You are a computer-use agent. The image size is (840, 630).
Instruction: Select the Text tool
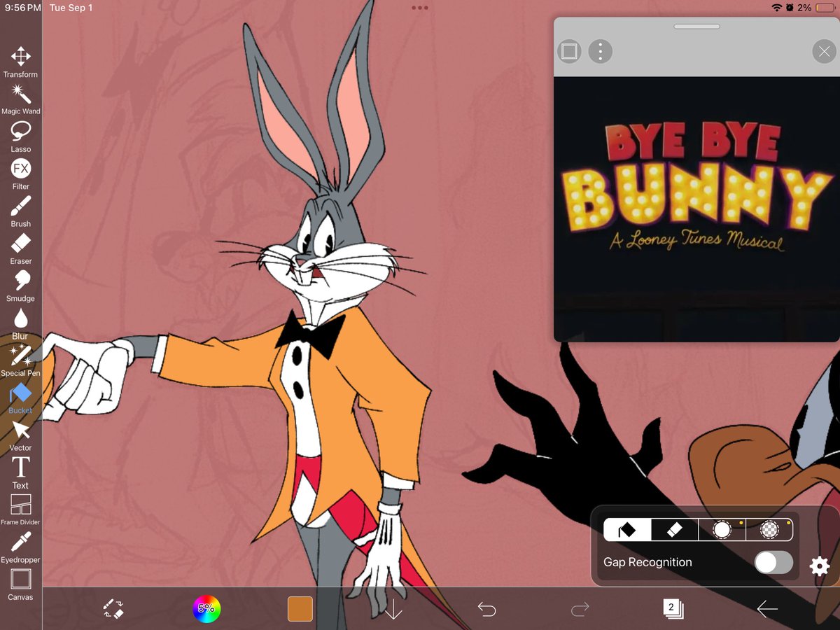pos(20,472)
